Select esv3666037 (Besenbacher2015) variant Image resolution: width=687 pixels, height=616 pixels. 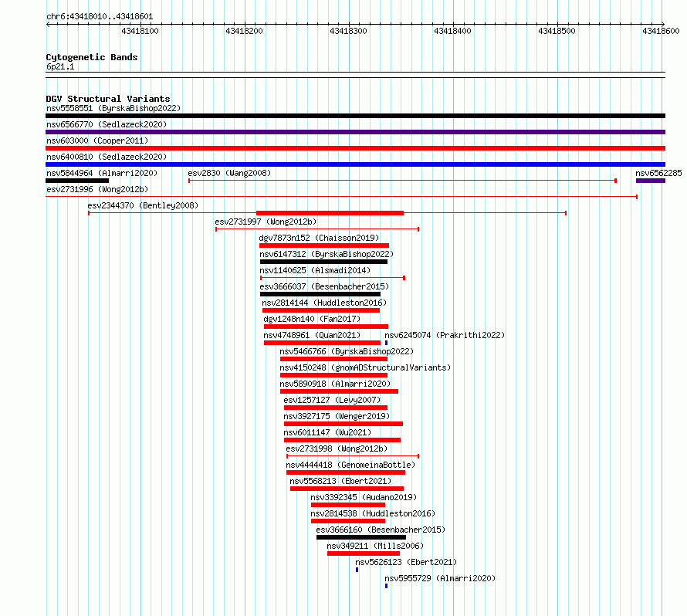324,286
